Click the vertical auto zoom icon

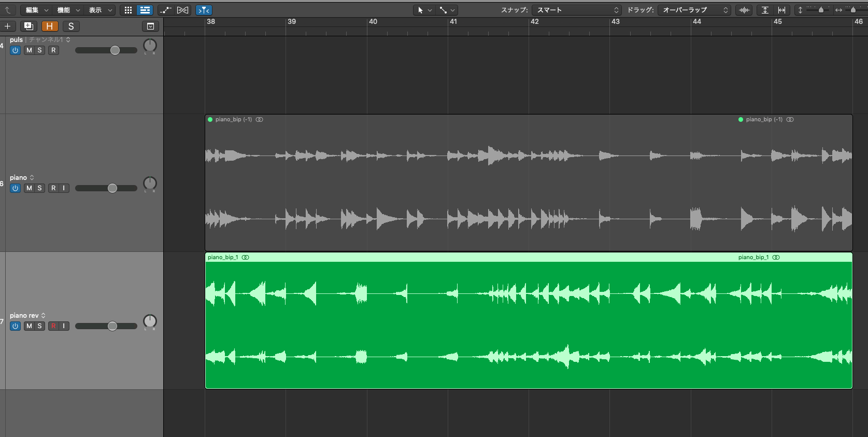click(765, 10)
